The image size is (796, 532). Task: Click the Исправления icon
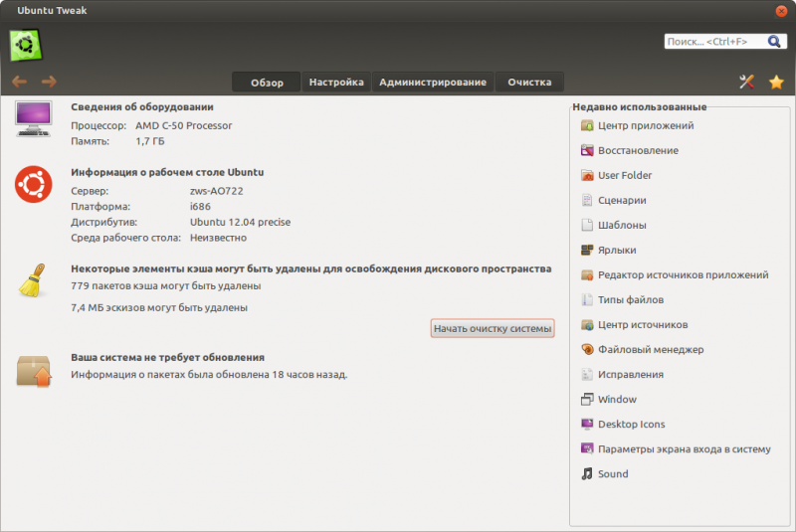coord(587,374)
